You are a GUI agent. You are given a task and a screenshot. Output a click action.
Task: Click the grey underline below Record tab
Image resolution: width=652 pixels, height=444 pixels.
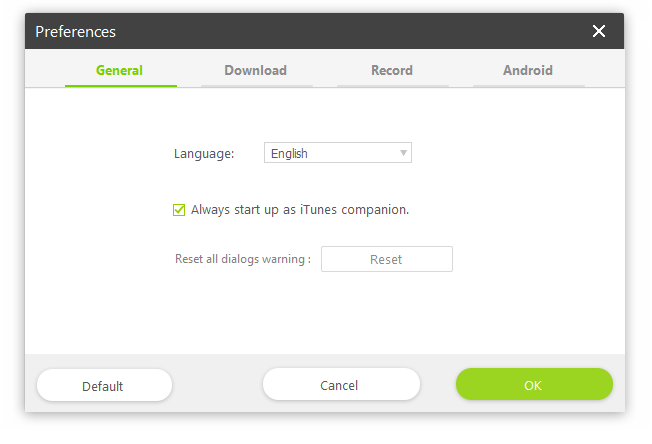click(392, 86)
